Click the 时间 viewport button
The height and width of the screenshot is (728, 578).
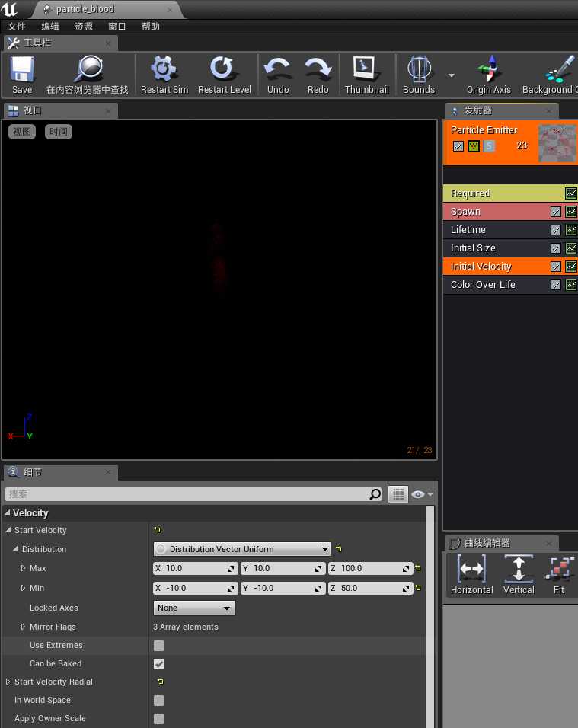[x=59, y=132]
